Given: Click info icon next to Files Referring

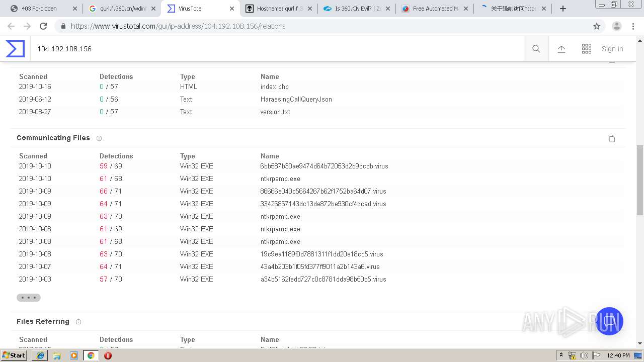Looking at the screenshot, I should click(x=78, y=322).
